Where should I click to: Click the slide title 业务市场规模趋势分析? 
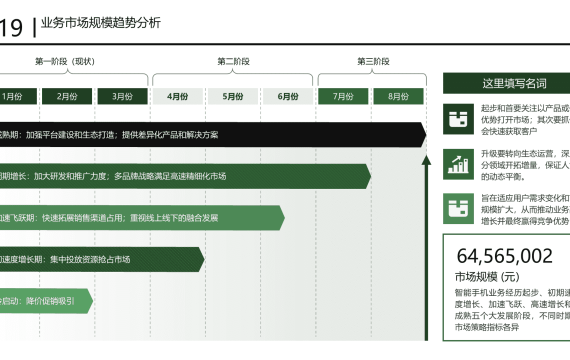[101, 23]
